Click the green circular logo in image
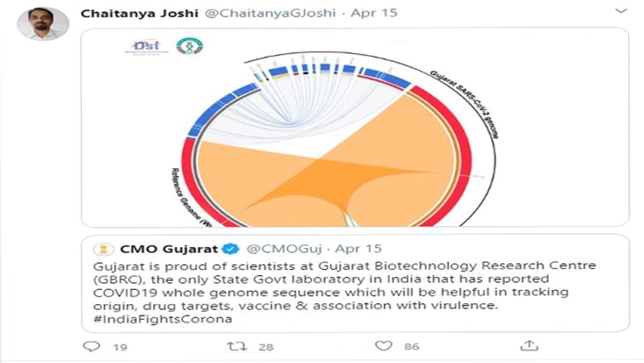644x363 pixels. (x=189, y=46)
